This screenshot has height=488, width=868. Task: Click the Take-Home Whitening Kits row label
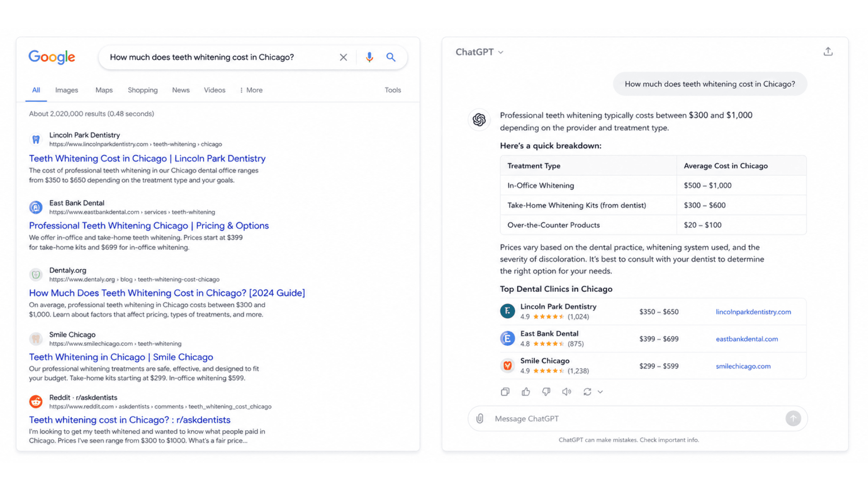pos(576,205)
